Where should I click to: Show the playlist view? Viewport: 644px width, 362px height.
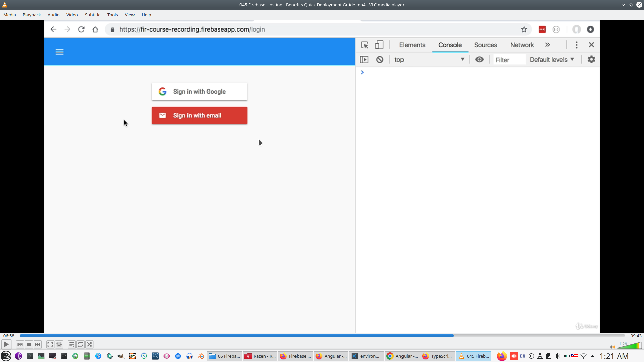[71, 344]
